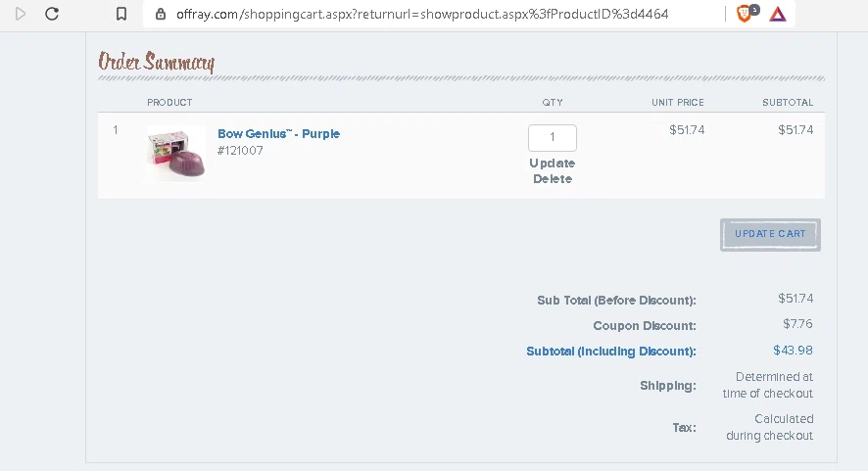Focus the quantity input field
868x471 pixels.
point(553,138)
